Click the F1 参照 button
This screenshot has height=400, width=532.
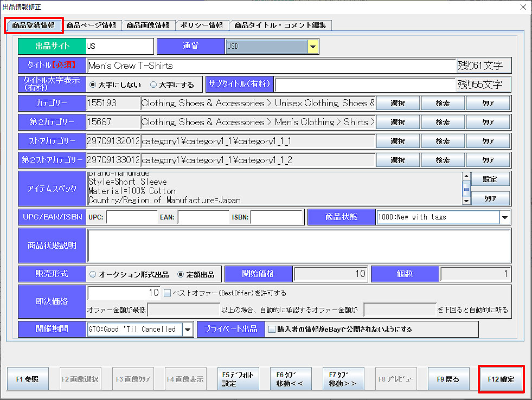click(27, 379)
